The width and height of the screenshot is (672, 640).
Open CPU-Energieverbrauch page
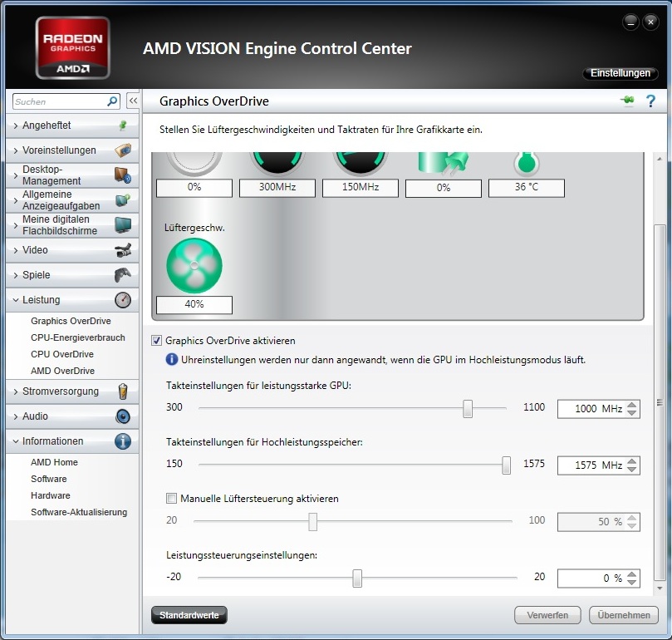pyautogui.click(x=78, y=337)
